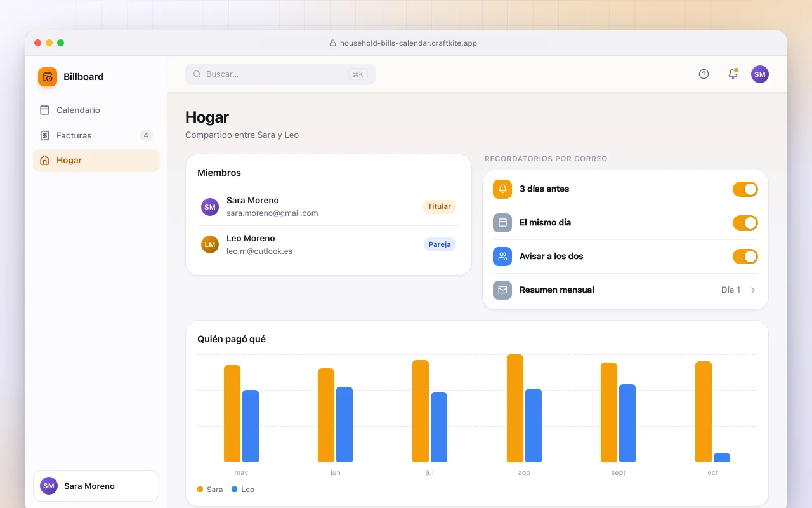Click the calendar icon beside El mismo día
This screenshot has width=812, height=508.
click(502, 223)
